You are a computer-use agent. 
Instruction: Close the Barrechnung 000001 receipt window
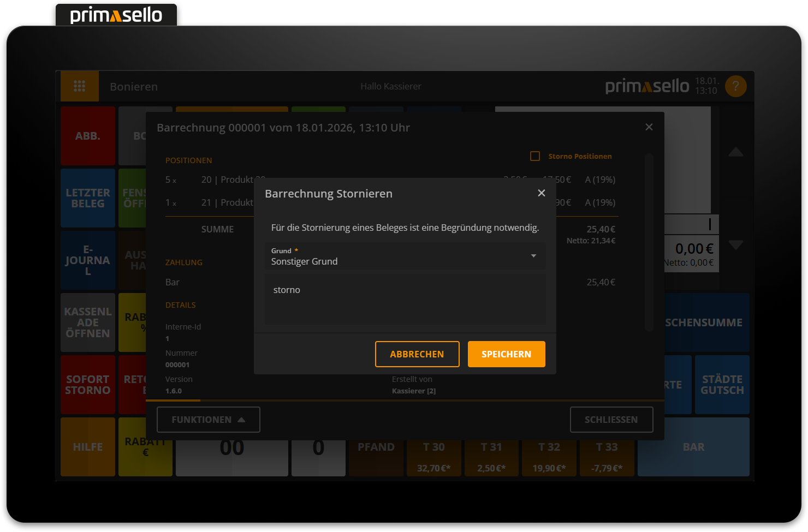(649, 127)
